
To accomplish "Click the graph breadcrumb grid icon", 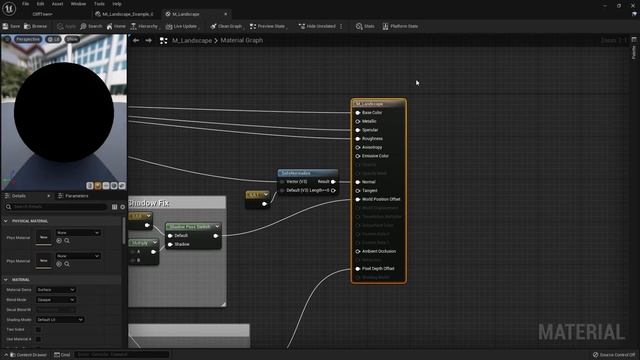I will point(164,40).
